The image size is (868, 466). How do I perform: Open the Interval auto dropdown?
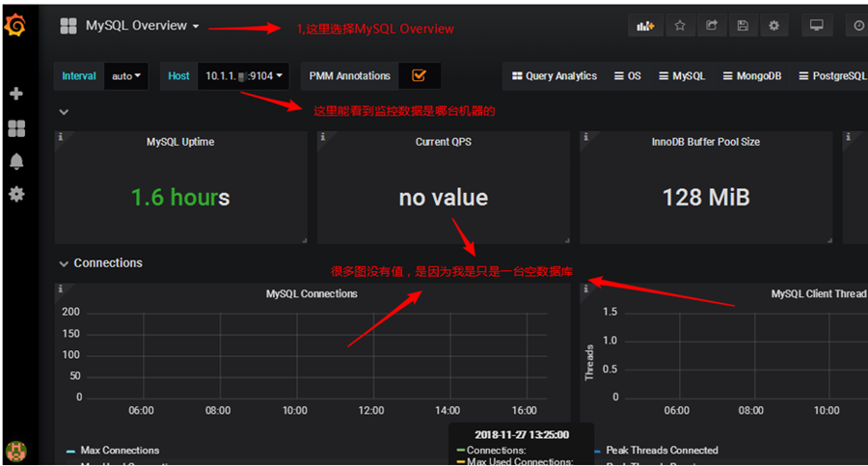126,76
